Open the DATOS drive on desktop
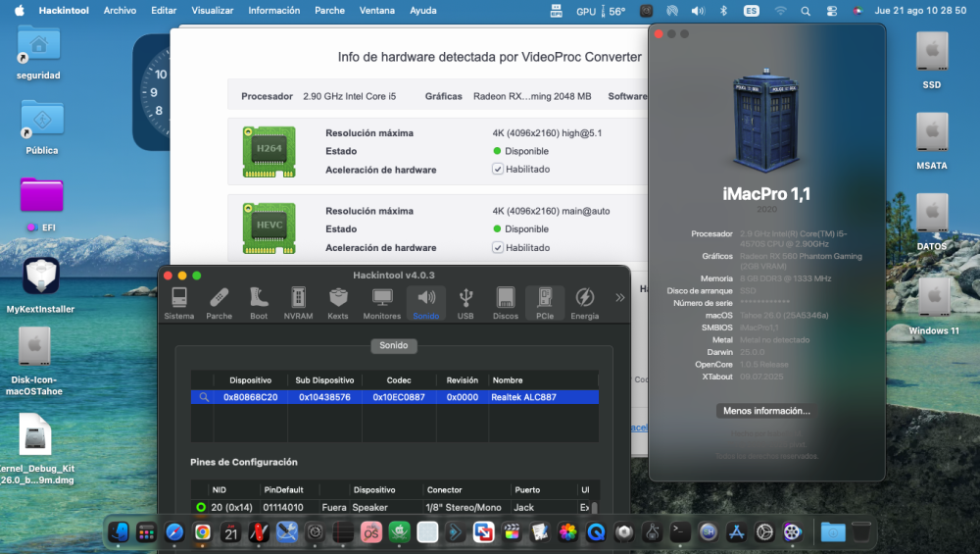This screenshot has width=980, height=554. pos(932,222)
